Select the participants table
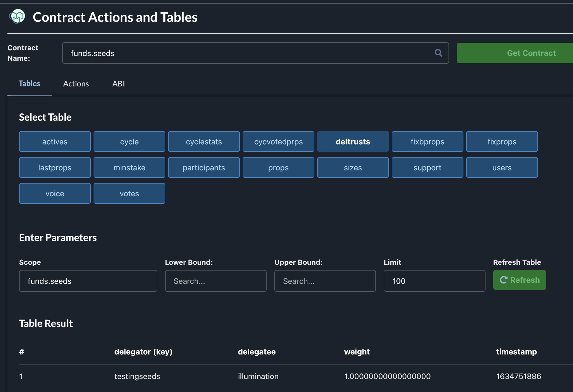This screenshot has width=573, height=392. point(204,167)
